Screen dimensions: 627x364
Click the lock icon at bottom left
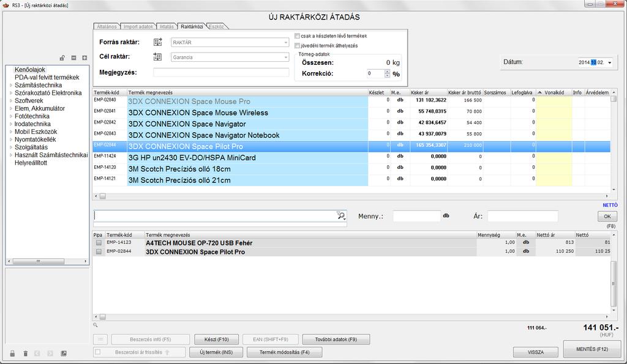tap(12, 353)
